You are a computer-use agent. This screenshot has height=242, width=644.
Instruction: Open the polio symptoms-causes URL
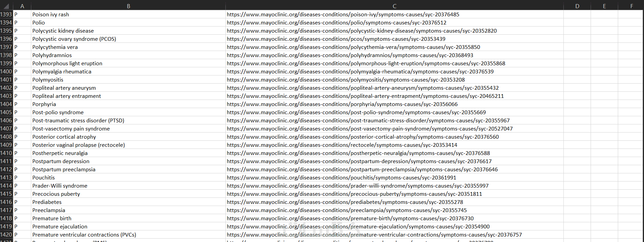pyautogui.click(x=394, y=22)
